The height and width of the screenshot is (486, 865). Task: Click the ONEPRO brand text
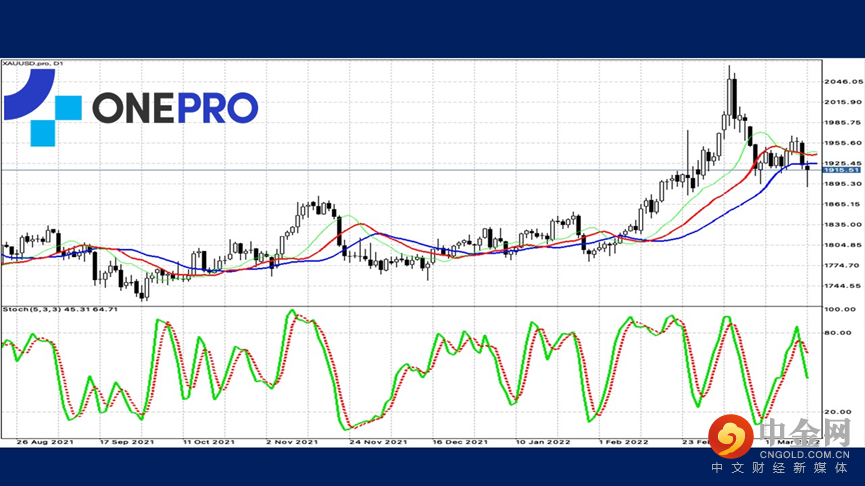[175, 108]
